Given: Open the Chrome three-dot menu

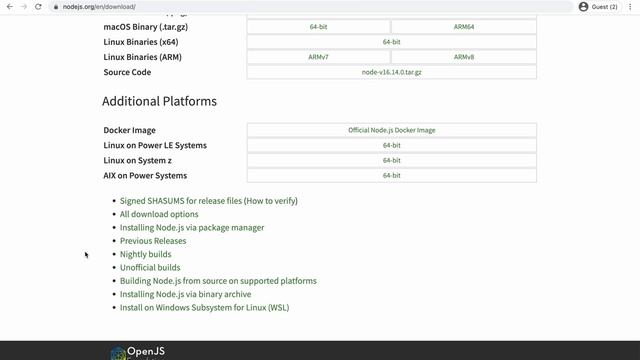Looking at the screenshot, I should [630, 7].
